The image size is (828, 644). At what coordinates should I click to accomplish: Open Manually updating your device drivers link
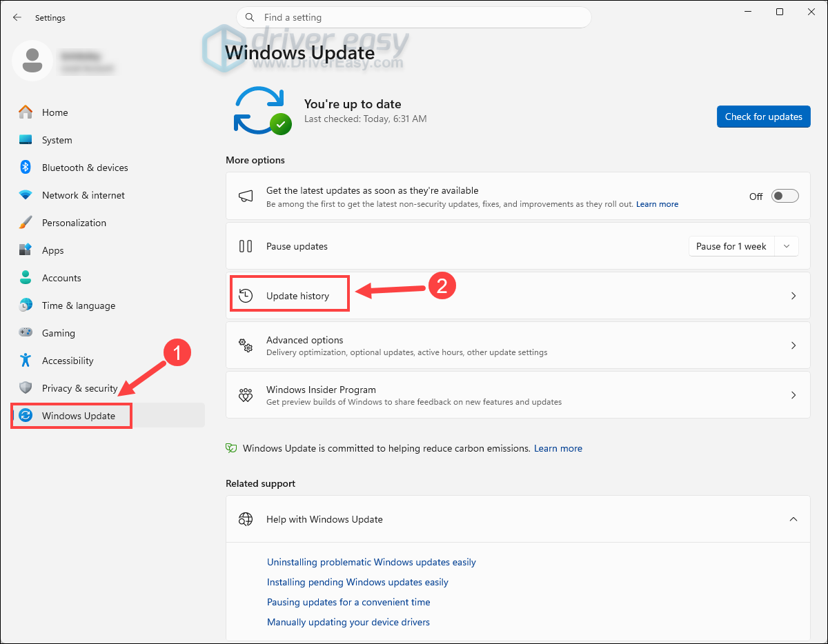click(x=348, y=622)
